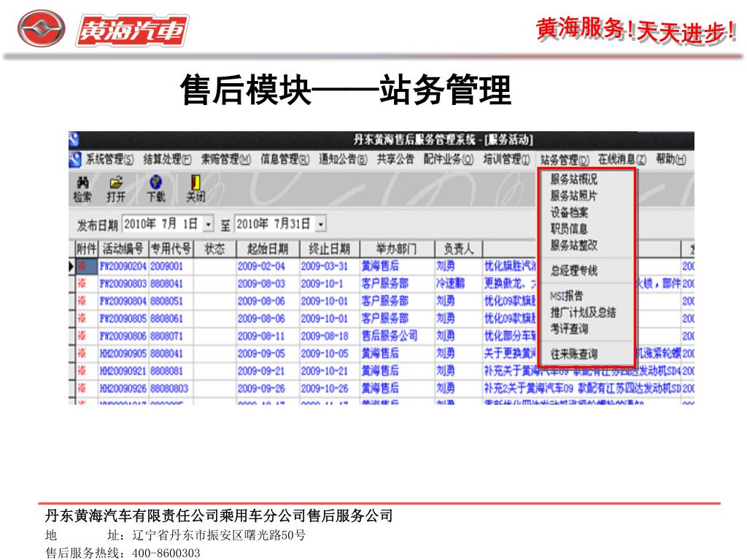The width and height of the screenshot is (747, 560).
Task: Click code 8808051 in the table
Action: coord(166,301)
